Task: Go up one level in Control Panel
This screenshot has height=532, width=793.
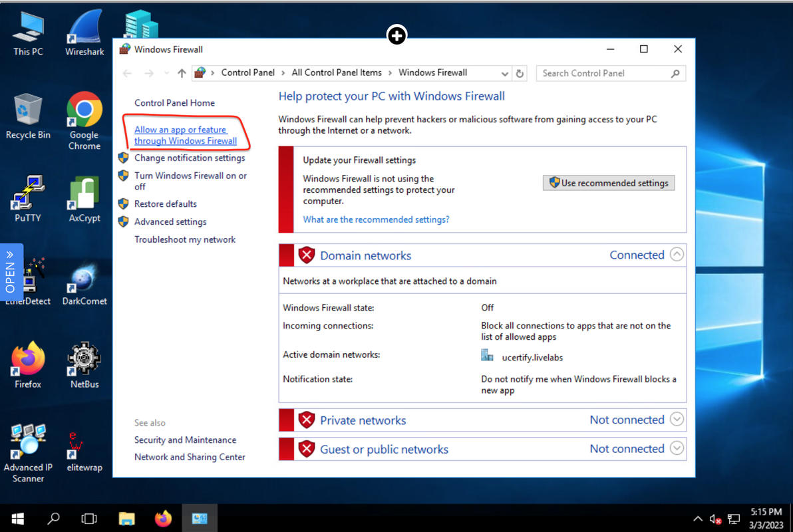Action: [182, 73]
